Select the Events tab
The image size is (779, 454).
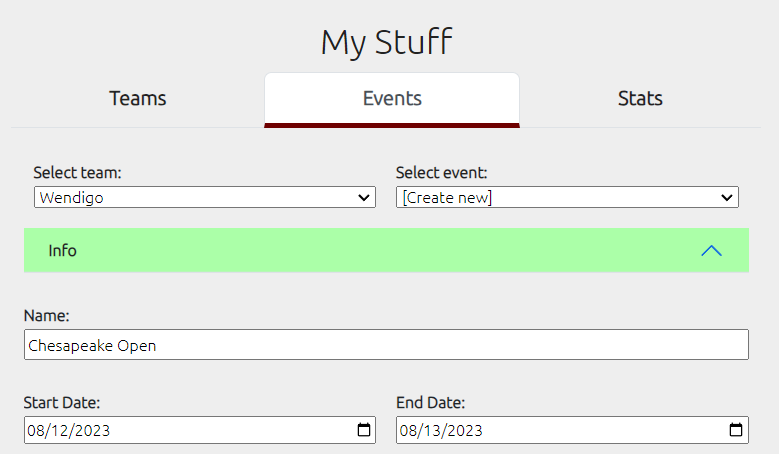tap(392, 99)
